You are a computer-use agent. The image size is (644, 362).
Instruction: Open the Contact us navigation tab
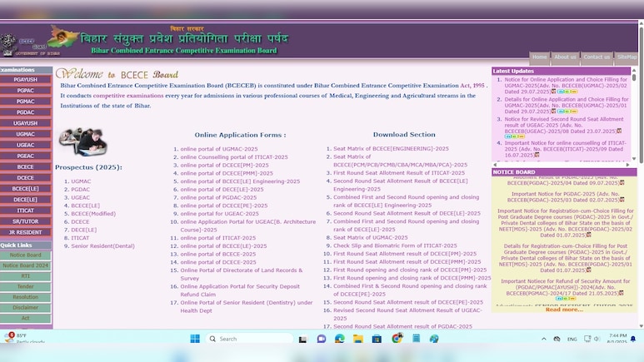click(597, 57)
